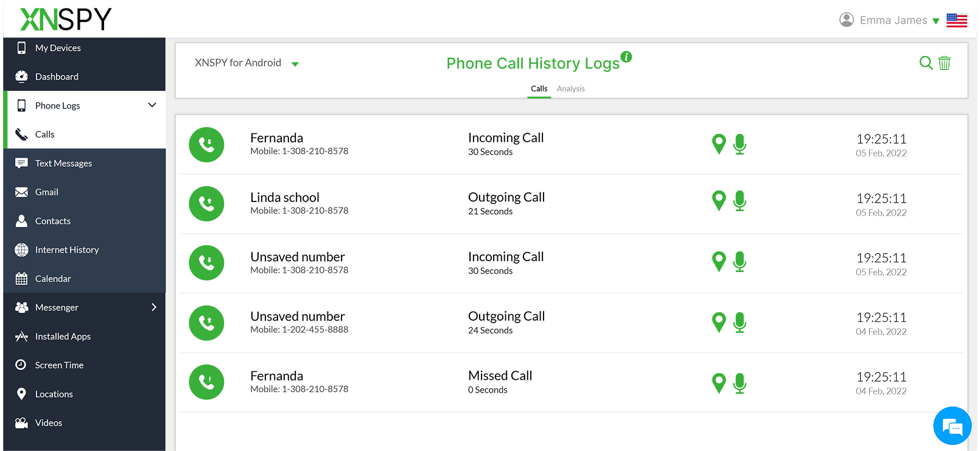This screenshot has width=980, height=451.
Task: Go to Internet History
Action: (66, 250)
